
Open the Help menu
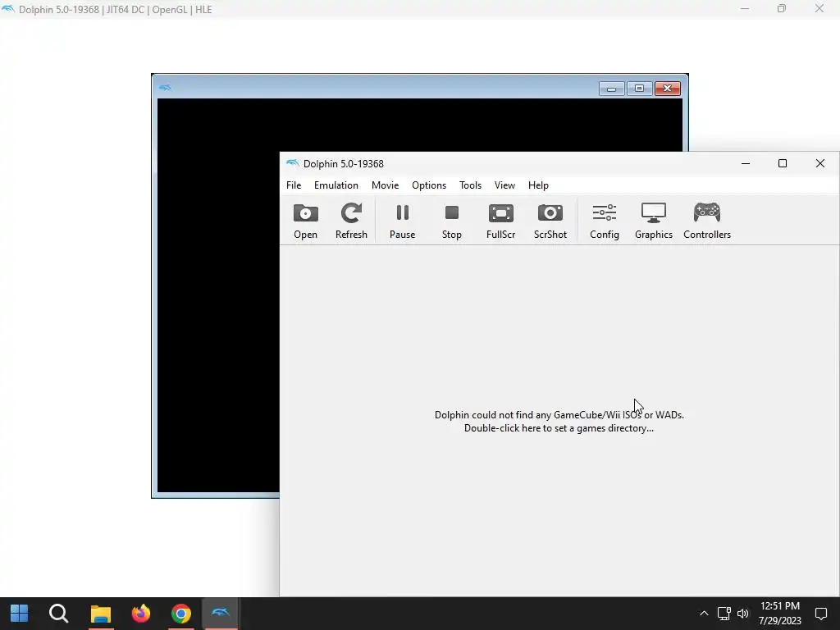[x=538, y=185]
